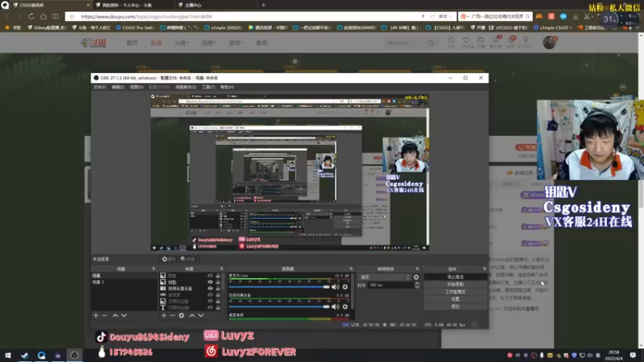Image resolution: width=644 pixels, height=362 pixels.
Task: Toggle lock icon of the first source row
Action: pyautogui.click(x=217, y=276)
